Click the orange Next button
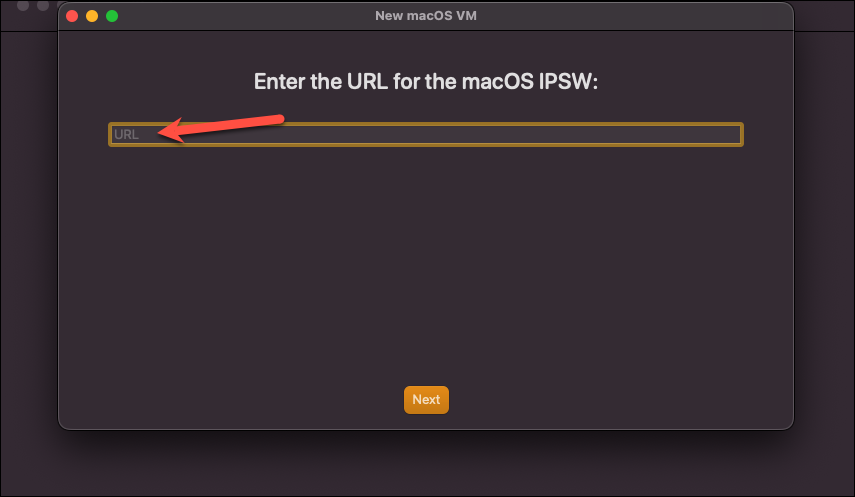855x497 pixels. point(426,400)
